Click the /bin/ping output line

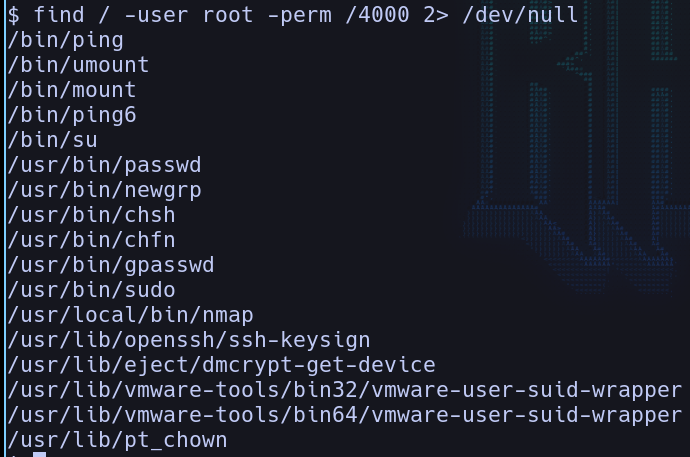point(65,40)
